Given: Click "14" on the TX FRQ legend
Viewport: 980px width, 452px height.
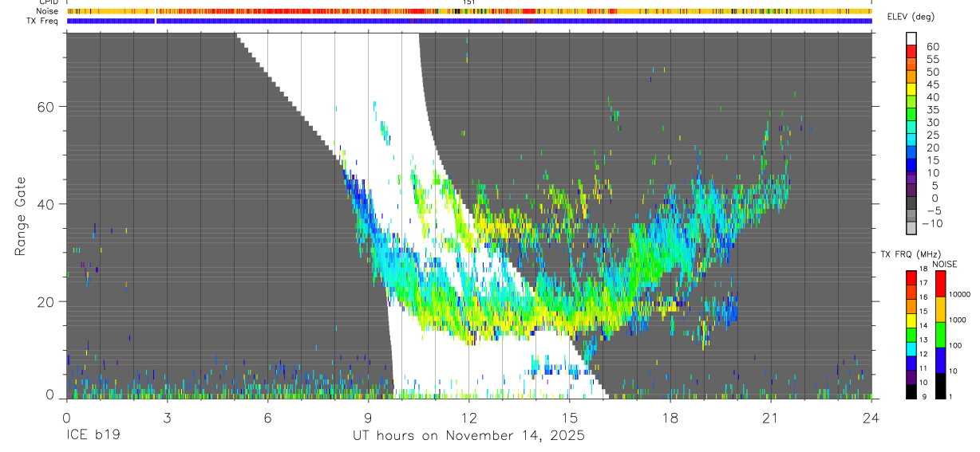Looking at the screenshot, I should tap(923, 325).
